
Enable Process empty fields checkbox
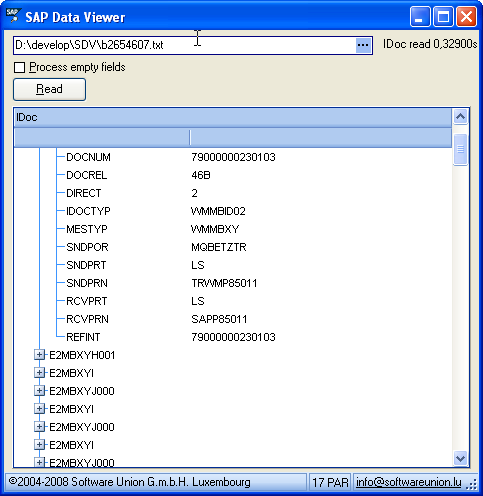click(20, 67)
